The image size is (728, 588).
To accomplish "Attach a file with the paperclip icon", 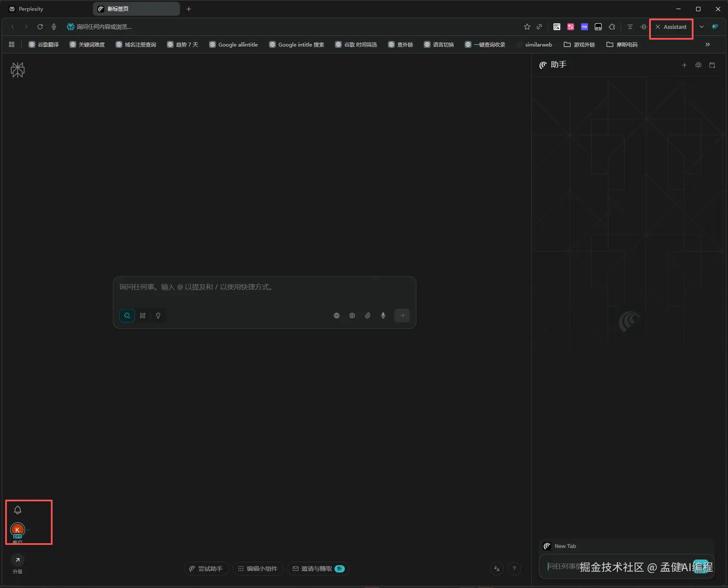I will [368, 316].
